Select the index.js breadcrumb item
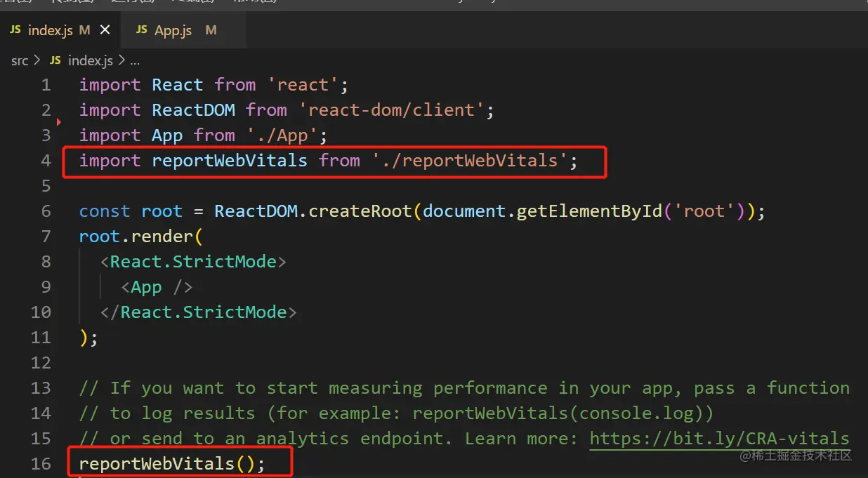The height and width of the screenshot is (478, 868). (90, 61)
